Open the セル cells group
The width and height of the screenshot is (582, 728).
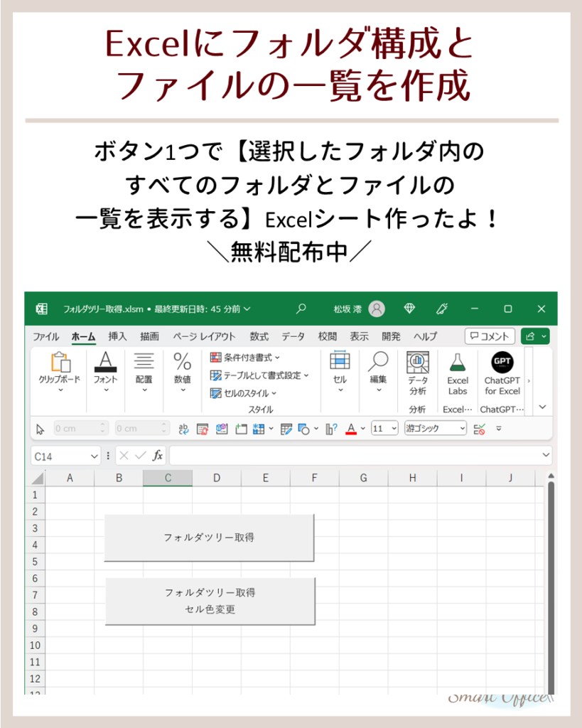pos(340,373)
